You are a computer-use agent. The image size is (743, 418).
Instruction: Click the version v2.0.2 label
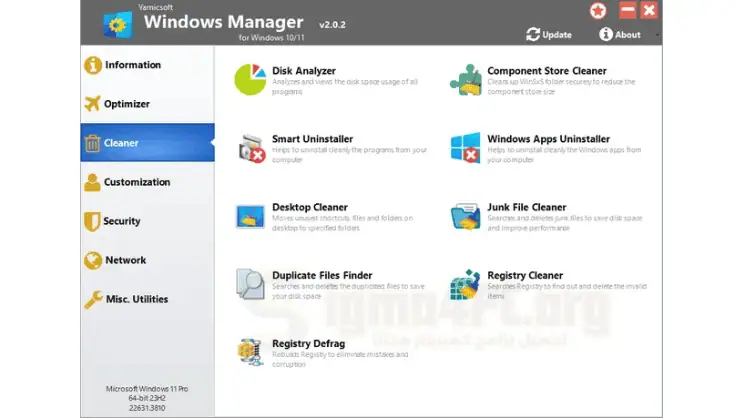point(332,25)
